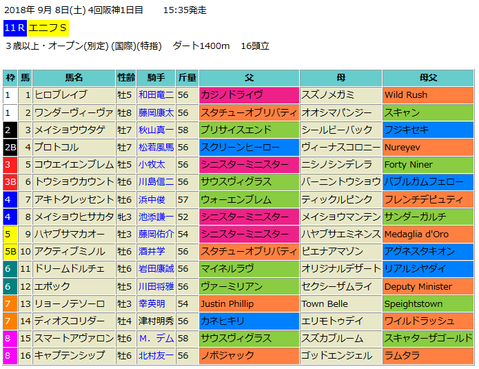The width and height of the screenshot is (479, 369).
Task: Select horse name ディオスコリダー
Action: 70,321
